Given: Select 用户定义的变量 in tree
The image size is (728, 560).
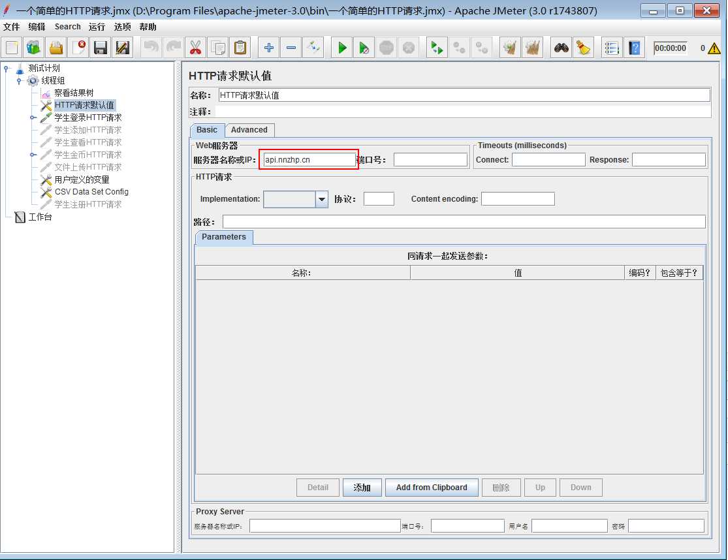Looking at the screenshot, I should pyautogui.click(x=82, y=180).
